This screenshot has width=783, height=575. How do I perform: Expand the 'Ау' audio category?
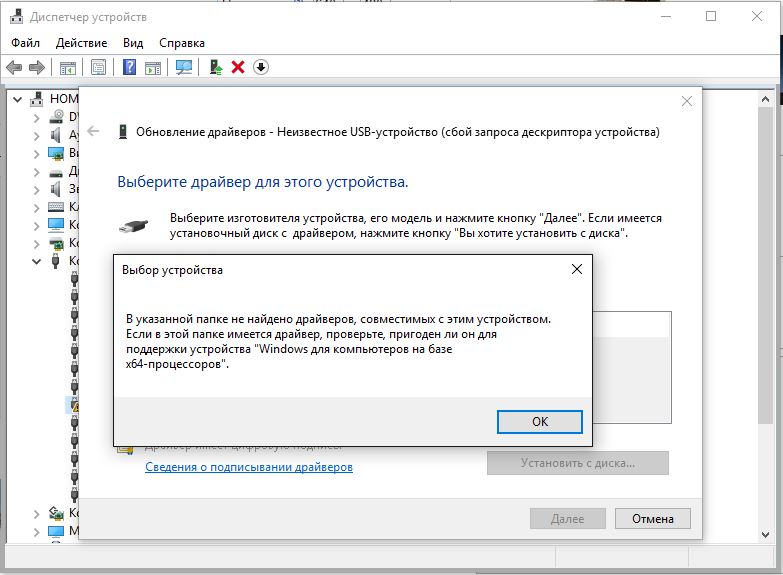pos(36,135)
